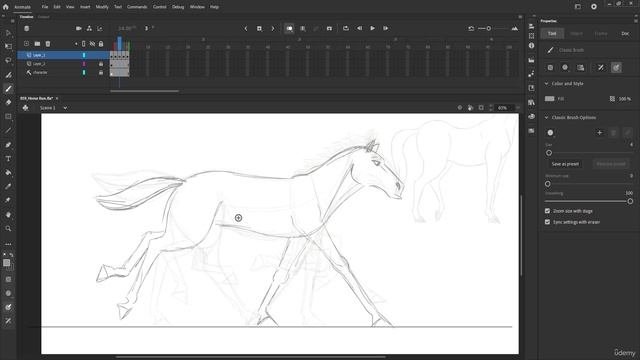Switch to the Output tab
Viewport: 640px width, 360px height.
44,17
